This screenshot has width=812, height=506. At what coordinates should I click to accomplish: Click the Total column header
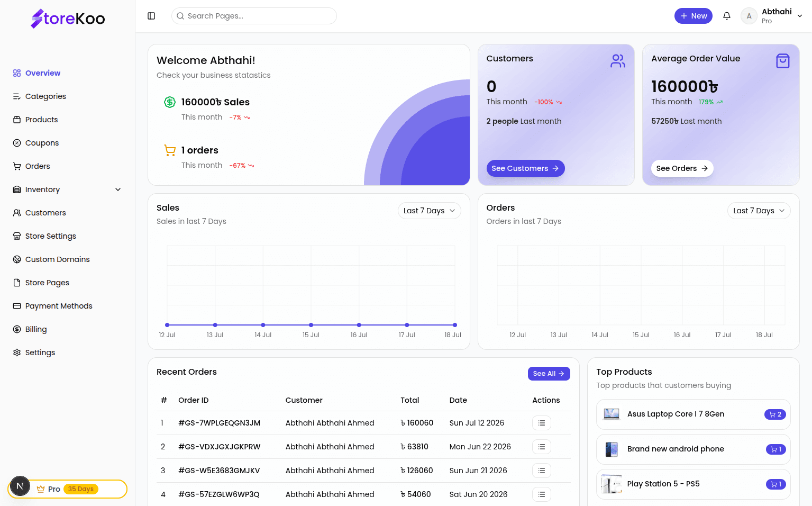(x=410, y=400)
